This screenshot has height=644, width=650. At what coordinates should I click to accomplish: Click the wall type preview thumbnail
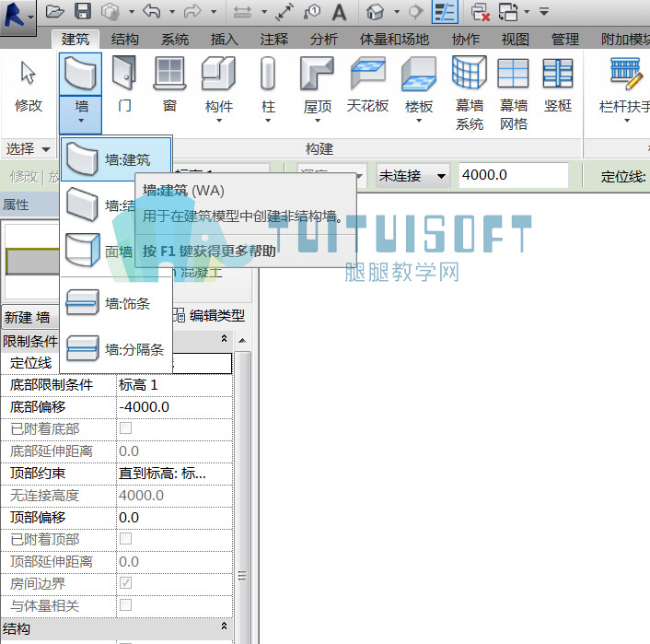pos(32,262)
